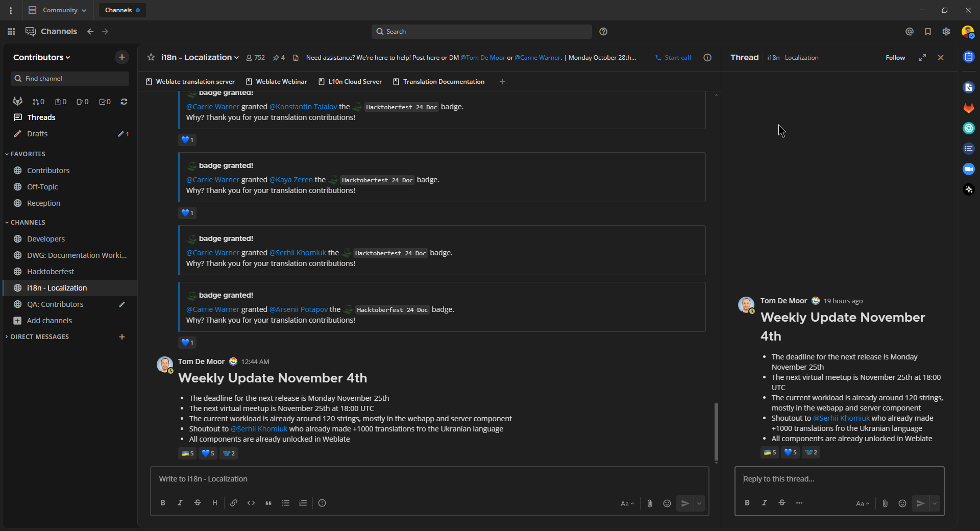
Task: Unstar the i18n - Localization channel
Action: pyautogui.click(x=151, y=57)
